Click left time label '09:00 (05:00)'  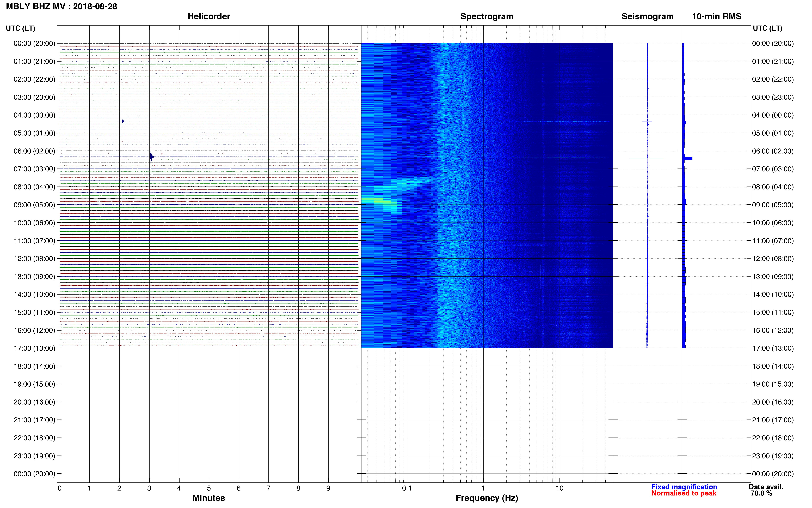click(x=34, y=205)
